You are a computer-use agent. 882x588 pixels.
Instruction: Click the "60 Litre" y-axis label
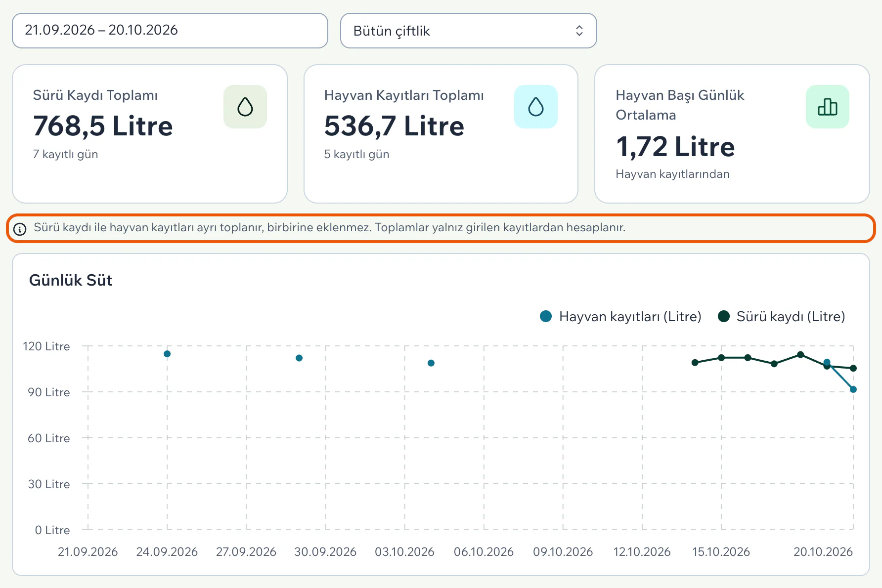click(49, 438)
